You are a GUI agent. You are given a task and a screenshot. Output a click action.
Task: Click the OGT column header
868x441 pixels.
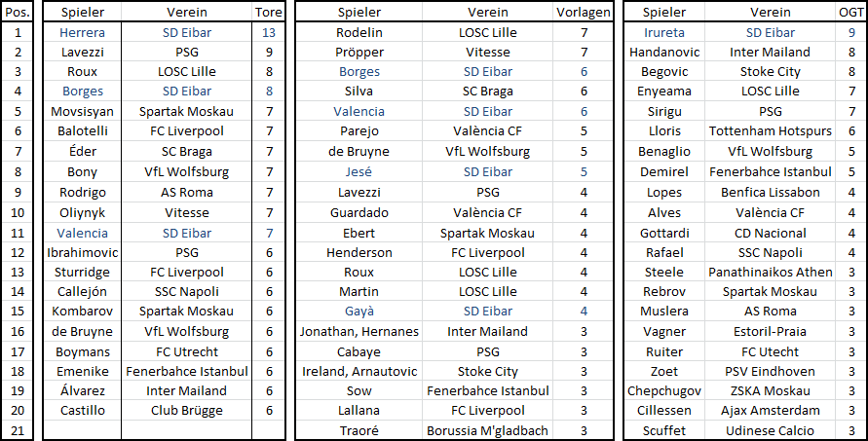pyautogui.click(x=851, y=13)
